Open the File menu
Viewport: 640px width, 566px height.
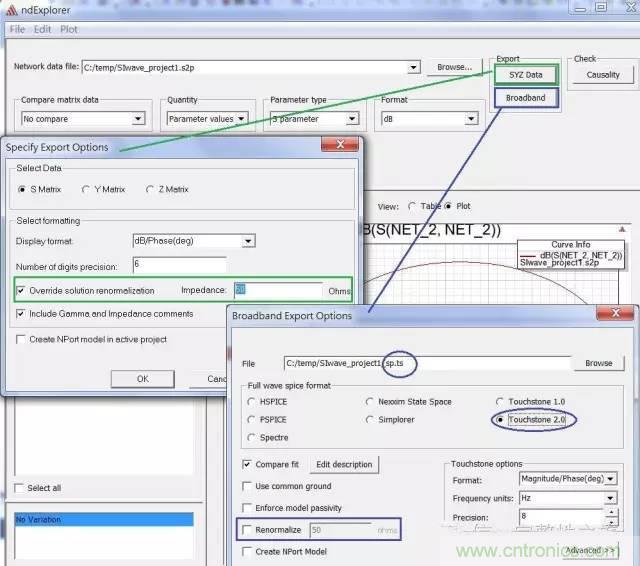pos(17,29)
